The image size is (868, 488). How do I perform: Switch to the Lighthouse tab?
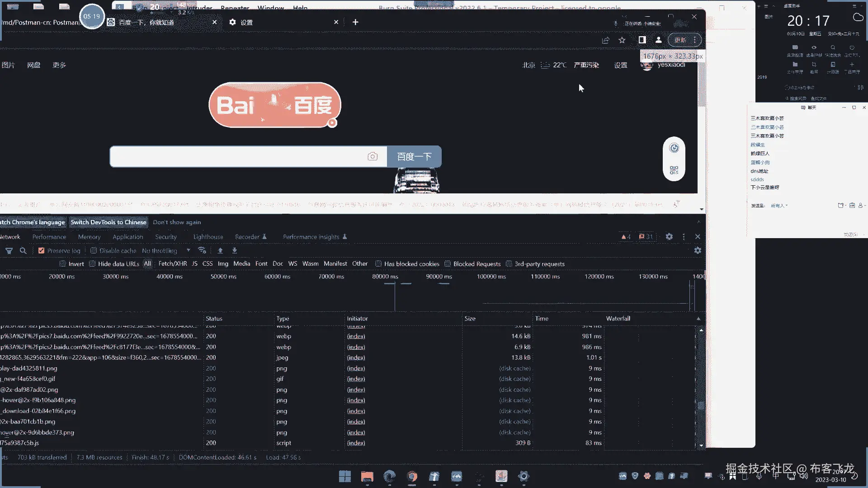(208, 237)
